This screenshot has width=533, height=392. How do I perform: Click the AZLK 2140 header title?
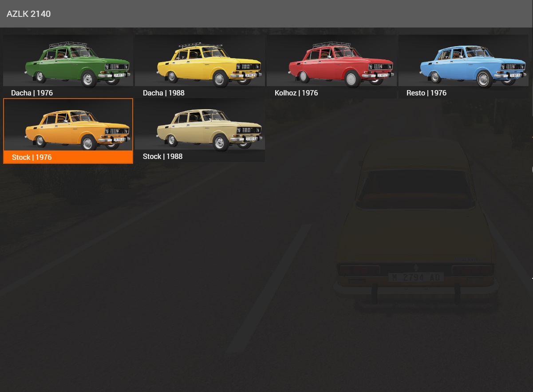[x=28, y=14]
